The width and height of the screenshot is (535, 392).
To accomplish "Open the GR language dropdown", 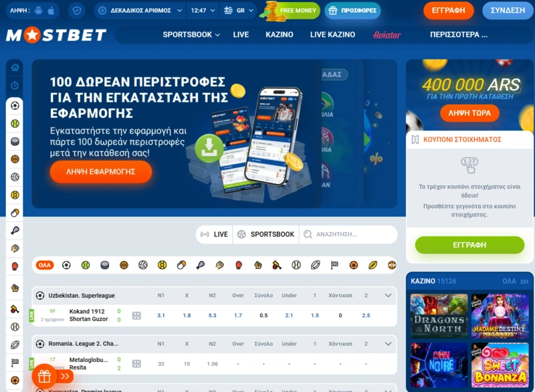I will click(239, 11).
